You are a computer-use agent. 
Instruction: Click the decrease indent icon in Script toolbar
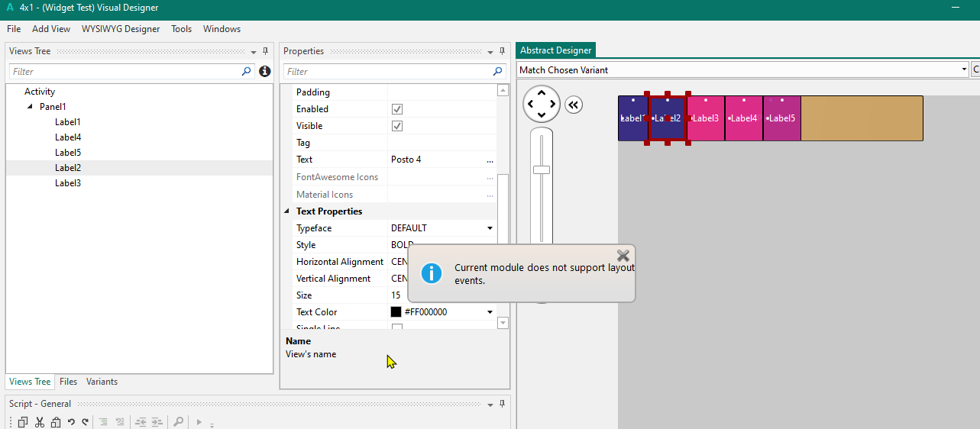coord(141,421)
